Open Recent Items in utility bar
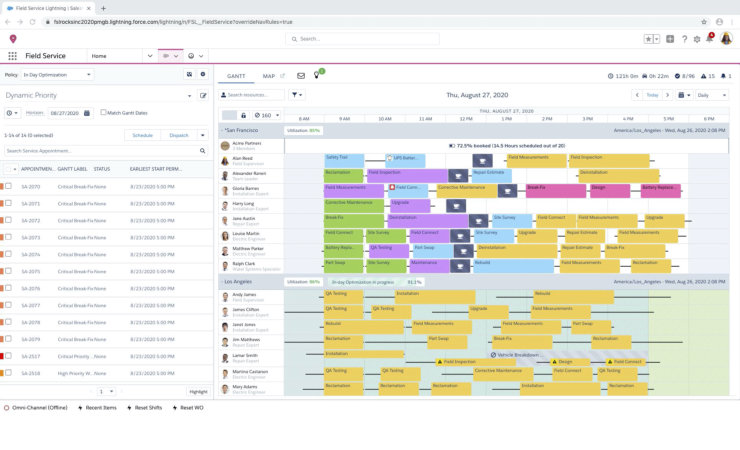The image size is (740, 450). [97, 408]
